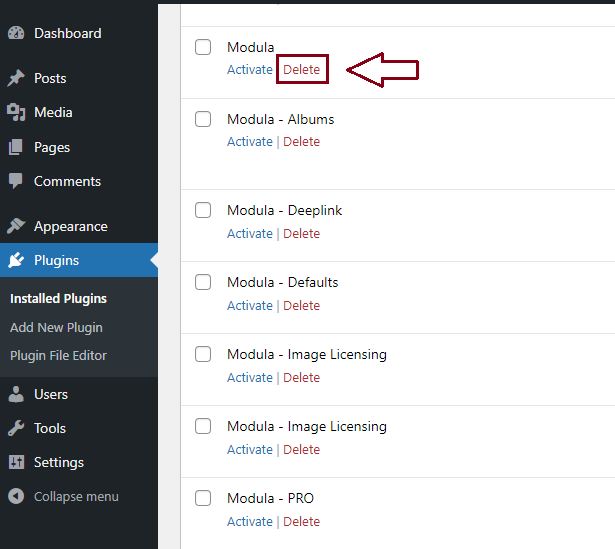Click the Tools wrench icon
615x549 pixels.
point(16,428)
